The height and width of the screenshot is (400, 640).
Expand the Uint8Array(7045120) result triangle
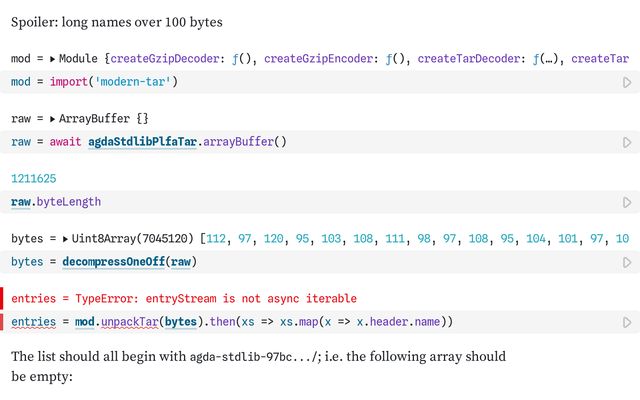coord(65,239)
